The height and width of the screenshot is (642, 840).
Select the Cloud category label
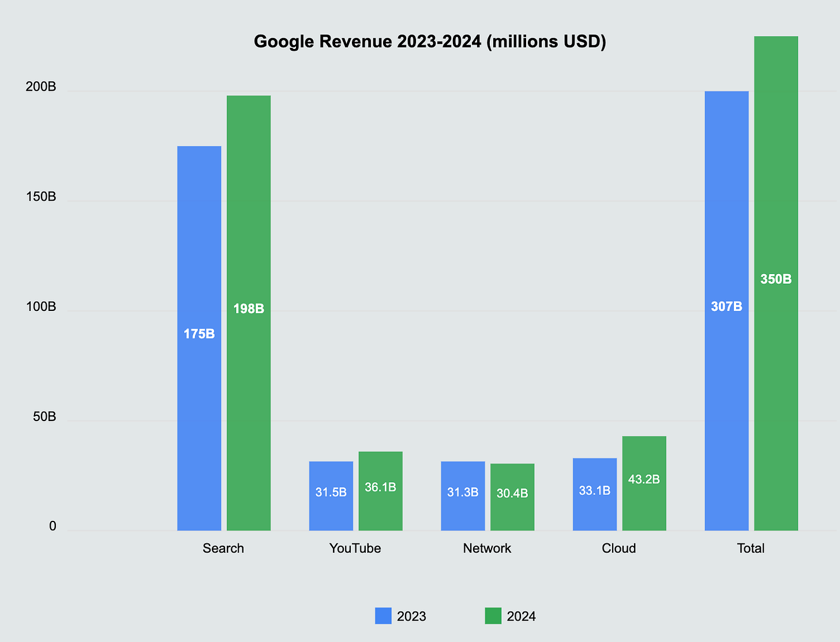click(619, 548)
